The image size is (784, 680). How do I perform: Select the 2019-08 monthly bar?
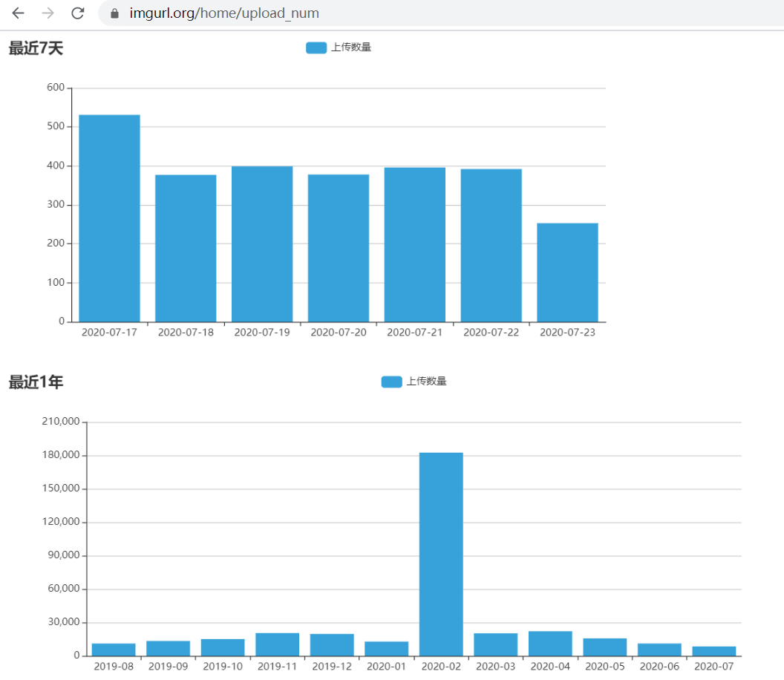(x=114, y=650)
